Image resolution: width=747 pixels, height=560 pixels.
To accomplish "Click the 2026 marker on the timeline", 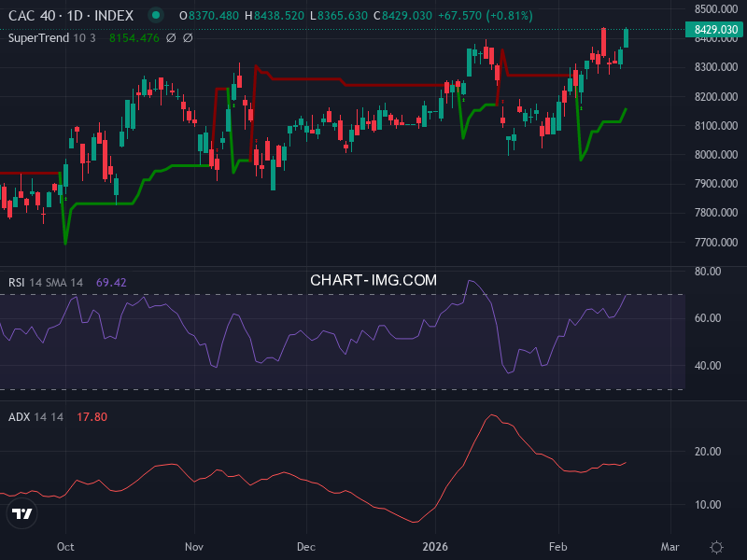I will (436, 548).
